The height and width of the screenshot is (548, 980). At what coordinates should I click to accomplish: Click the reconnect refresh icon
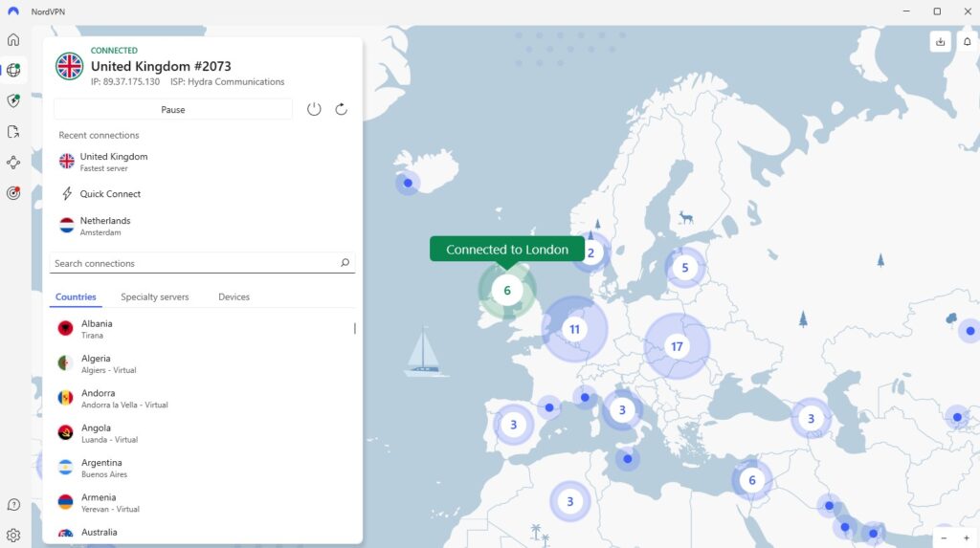(x=342, y=109)
